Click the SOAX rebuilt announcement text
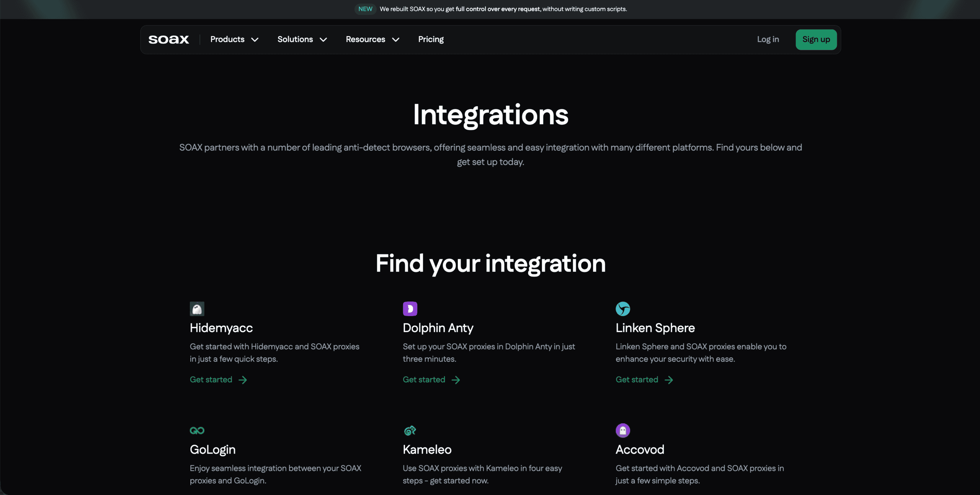This screenshot has height=495, width=980. click(503, 9)
